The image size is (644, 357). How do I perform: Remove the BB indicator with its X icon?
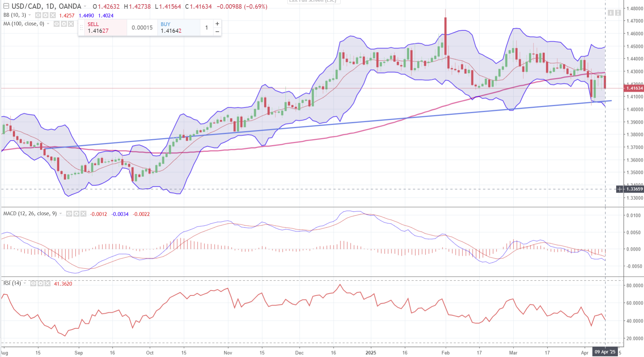[53, 15]
